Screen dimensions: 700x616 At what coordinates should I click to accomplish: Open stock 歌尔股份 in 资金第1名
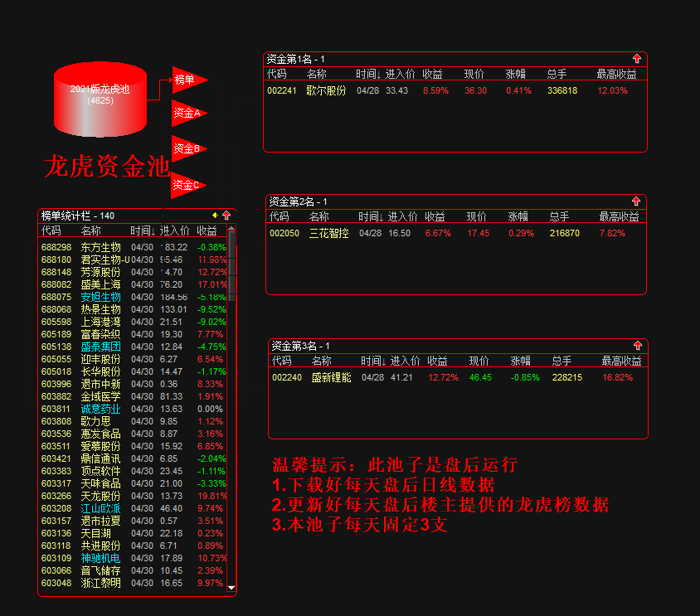[326, 91]
